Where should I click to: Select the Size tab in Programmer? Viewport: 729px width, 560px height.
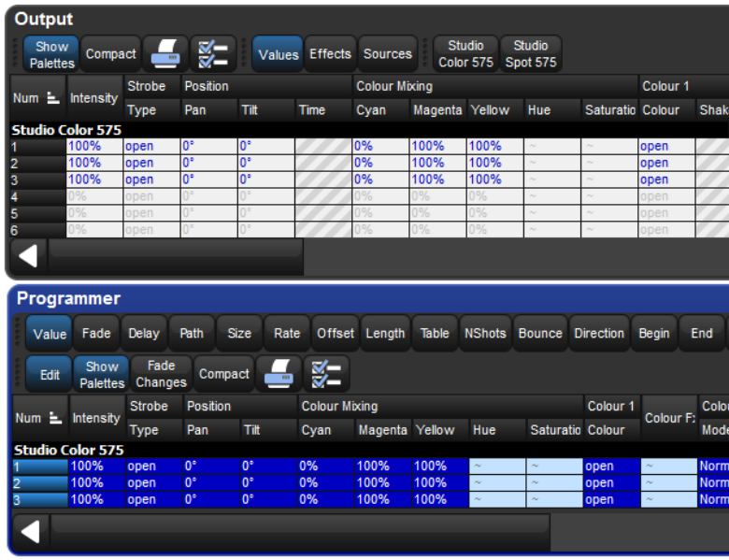tap(239, 334)
